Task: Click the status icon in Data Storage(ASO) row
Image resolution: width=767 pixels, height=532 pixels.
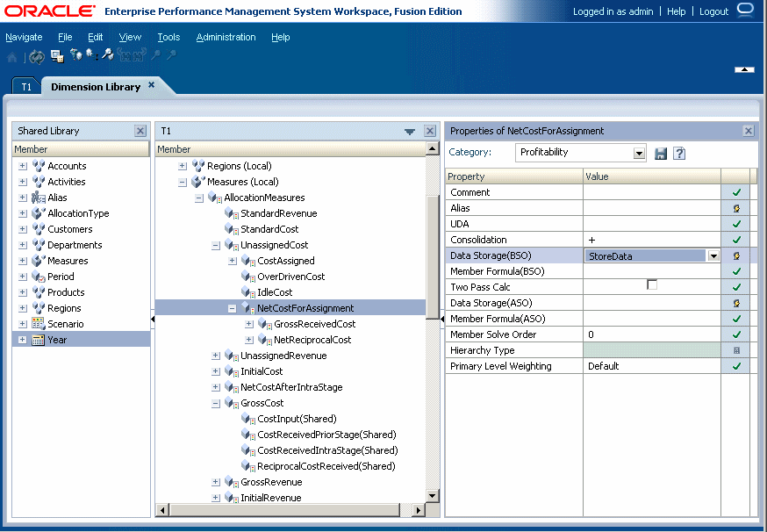Action: [x=736, y=303]
